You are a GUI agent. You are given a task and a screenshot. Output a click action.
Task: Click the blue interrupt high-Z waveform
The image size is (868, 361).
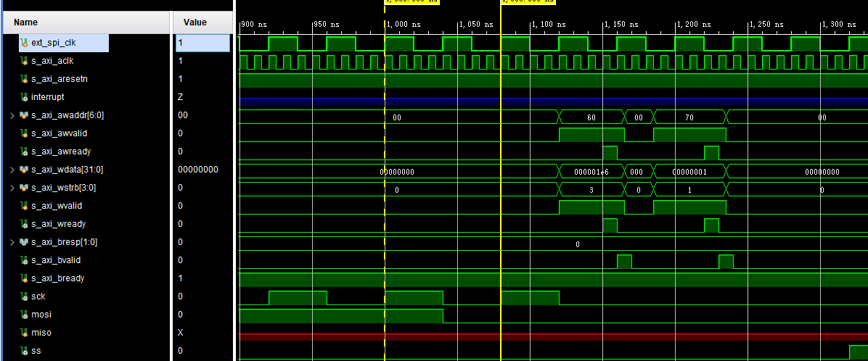pyautogui.click(x=554, y=101)
